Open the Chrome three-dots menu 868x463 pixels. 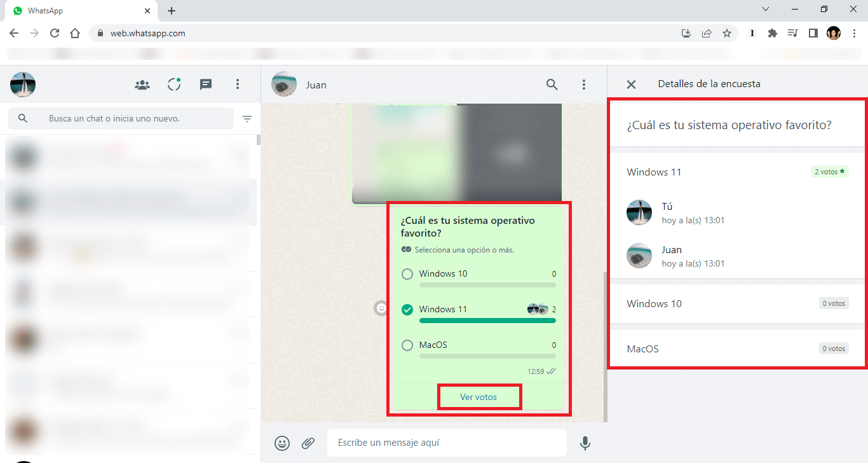[x=854, y=34]
